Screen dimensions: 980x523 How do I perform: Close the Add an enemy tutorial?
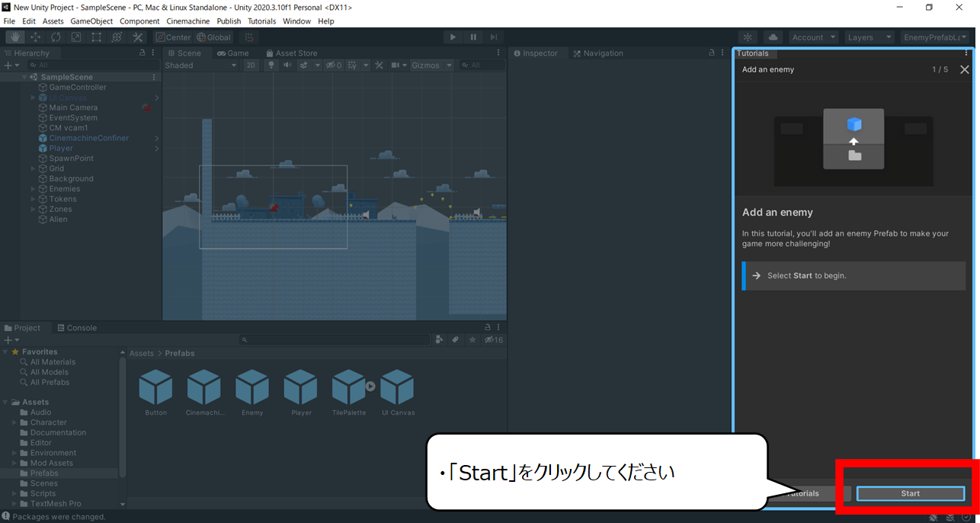point(965,69)
